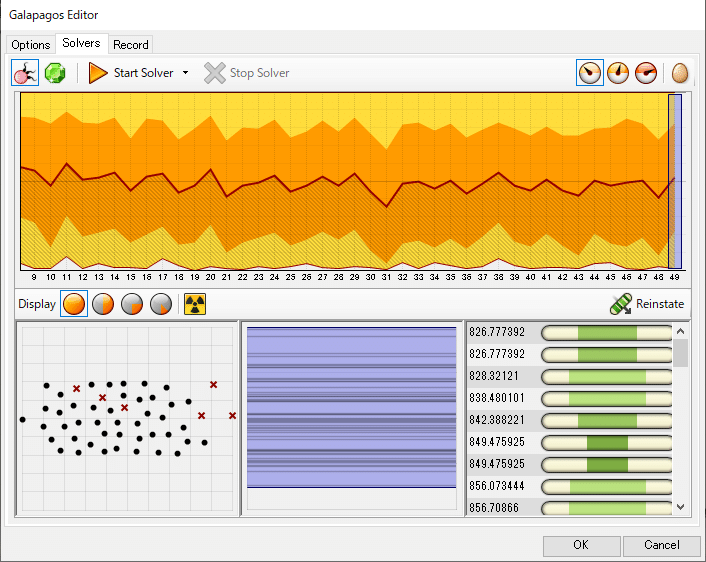
Task: Select the 856.073444 fitness value
Action: pyautogui.click(x=497, y=486)
